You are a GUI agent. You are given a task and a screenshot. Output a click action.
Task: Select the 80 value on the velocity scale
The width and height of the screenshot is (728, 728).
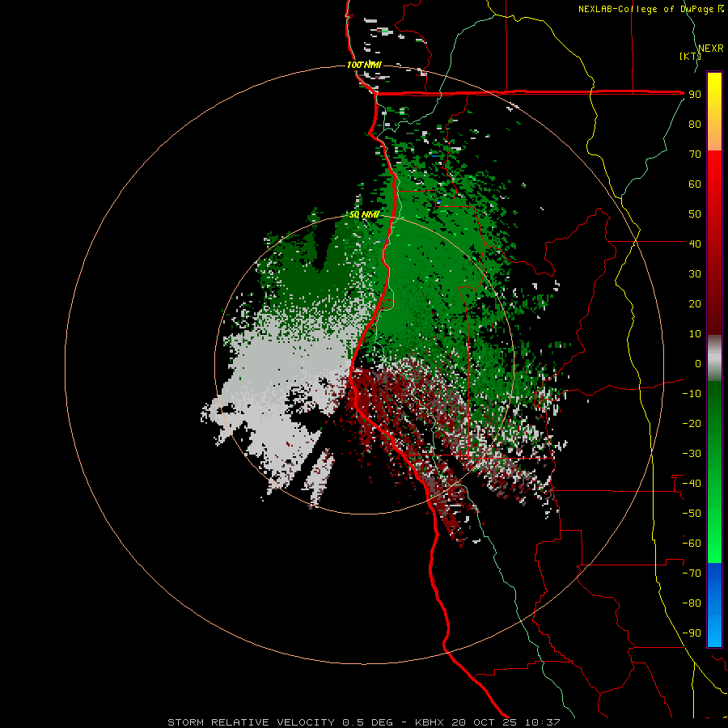[x=695, y=125]
